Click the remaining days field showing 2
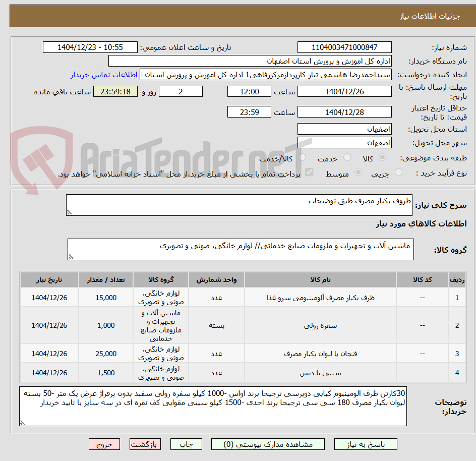 (181, 91)
